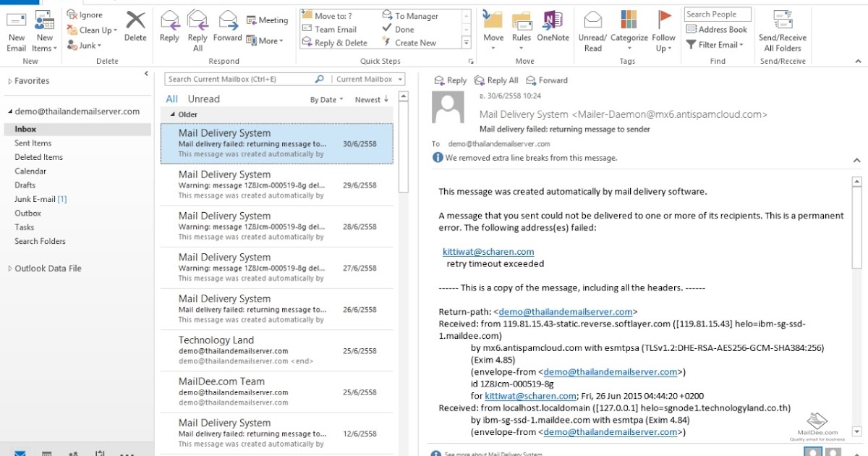Open the Filter Email dropdown

(714, 45)
